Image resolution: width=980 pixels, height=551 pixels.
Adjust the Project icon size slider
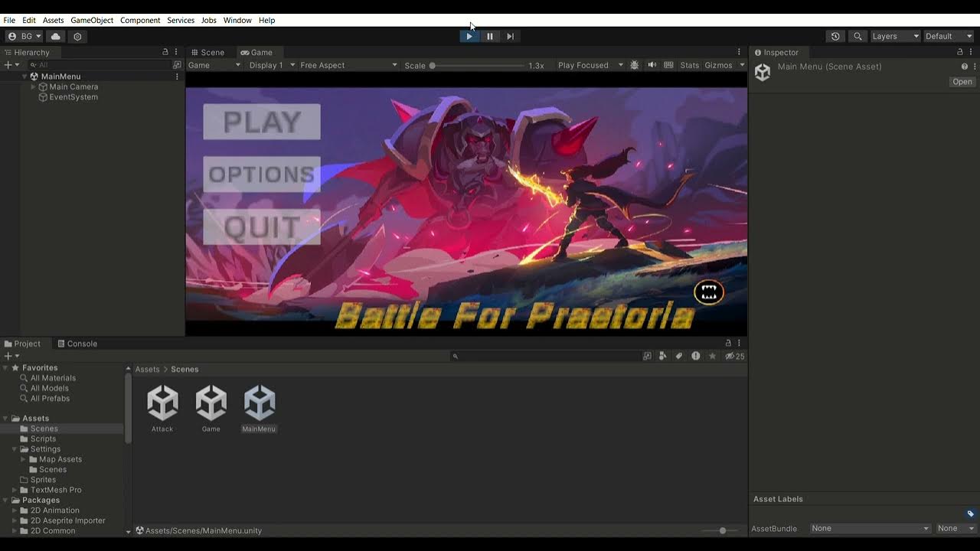[722, 530]
